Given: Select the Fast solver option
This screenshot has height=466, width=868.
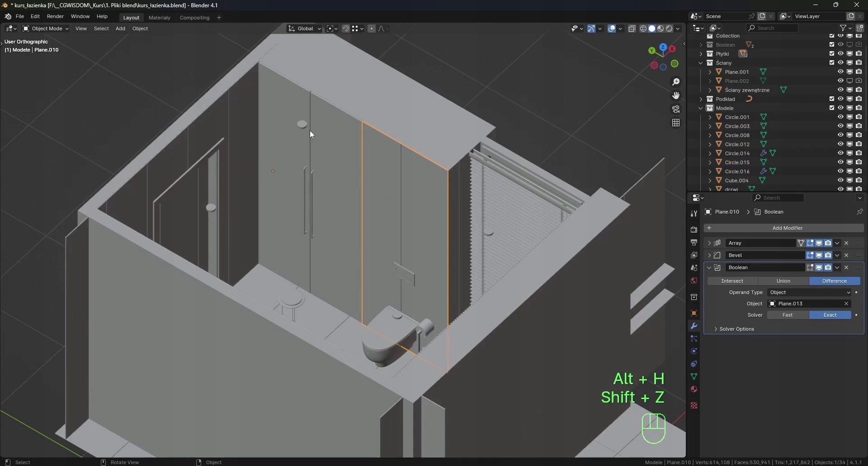Looking at the screenshot, I should click(x=788, y=315).
